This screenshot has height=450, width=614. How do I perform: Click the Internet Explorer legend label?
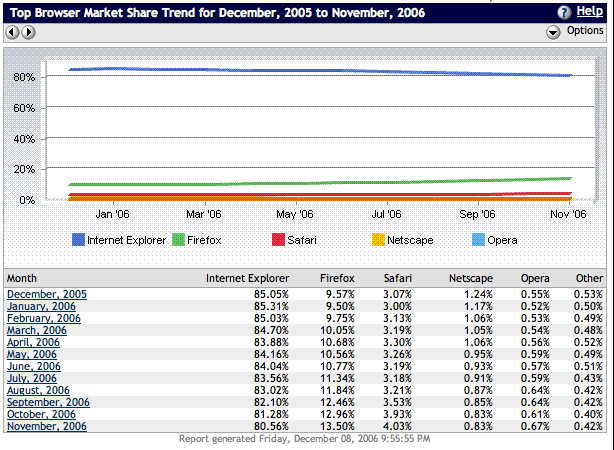126,240
